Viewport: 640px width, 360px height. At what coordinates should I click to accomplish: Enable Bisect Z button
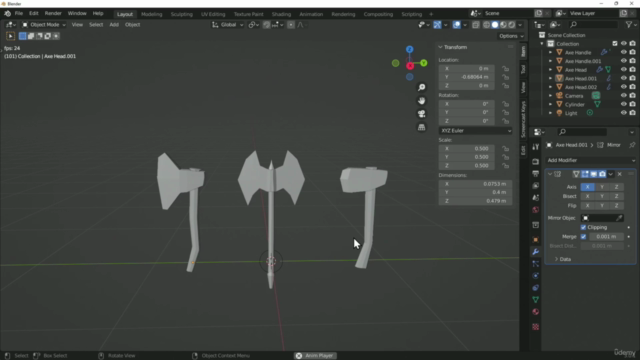coord(616,196)
